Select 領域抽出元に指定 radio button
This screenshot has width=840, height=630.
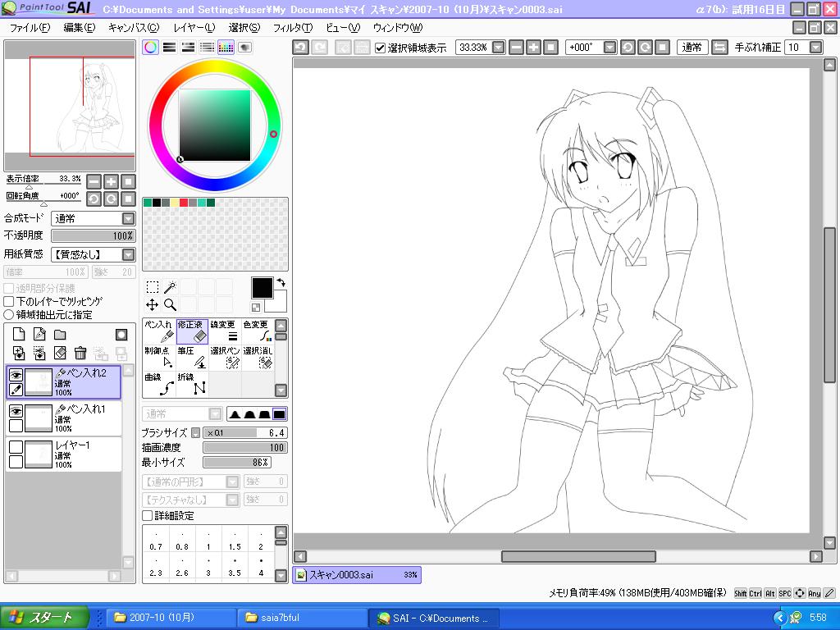coord(8,315)
